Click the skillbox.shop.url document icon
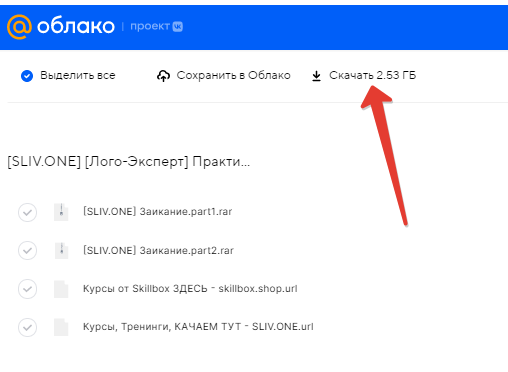Image resolution: width=508 pixels, height=372 pixels. (x=61, y=289)
